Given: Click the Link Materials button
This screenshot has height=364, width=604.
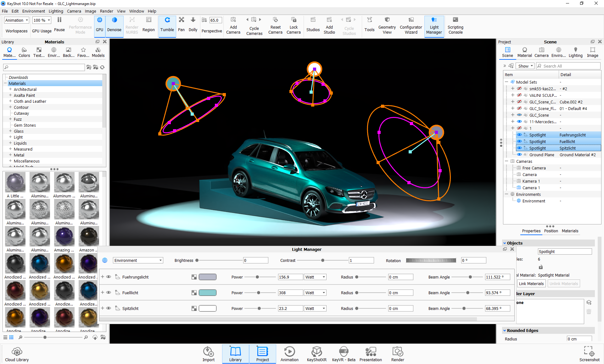Looking at the screenshot, I should (531, 284).
